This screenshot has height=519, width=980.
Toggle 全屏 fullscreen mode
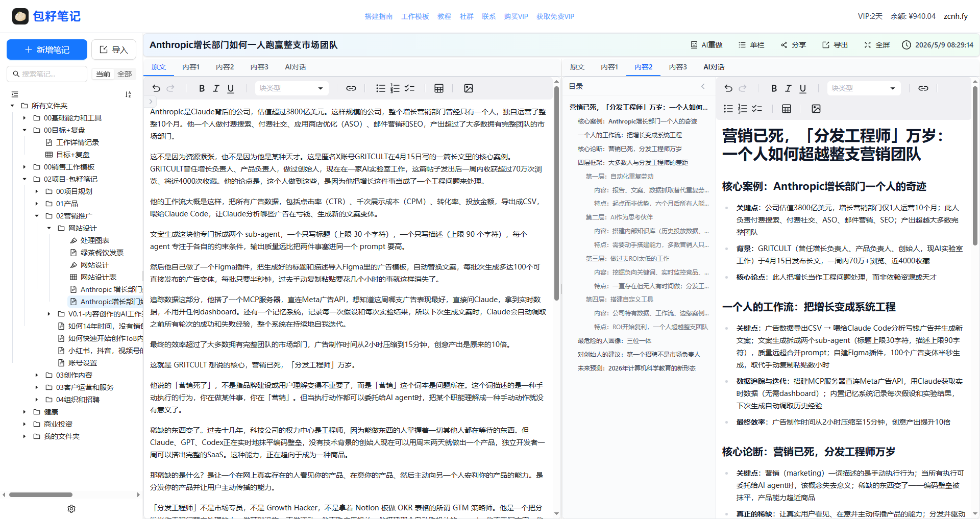click(x=877, y=45)
